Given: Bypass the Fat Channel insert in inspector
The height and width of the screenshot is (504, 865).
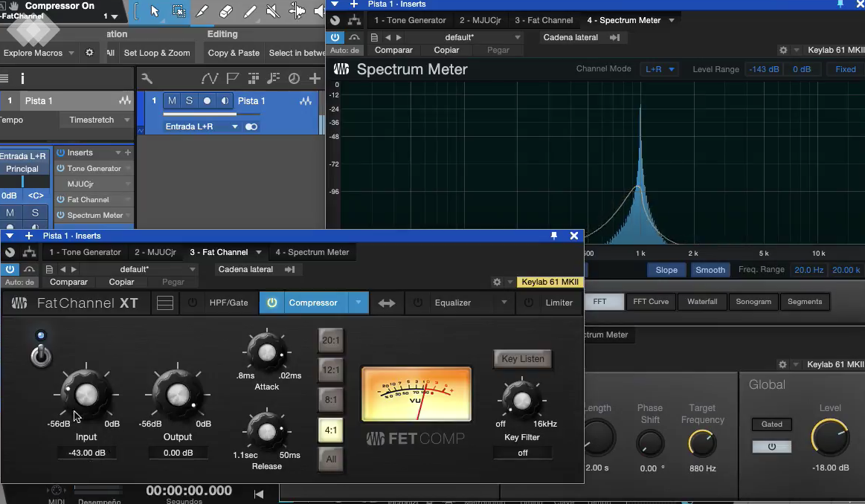Looking at the screenshot, I should [61, 200].
